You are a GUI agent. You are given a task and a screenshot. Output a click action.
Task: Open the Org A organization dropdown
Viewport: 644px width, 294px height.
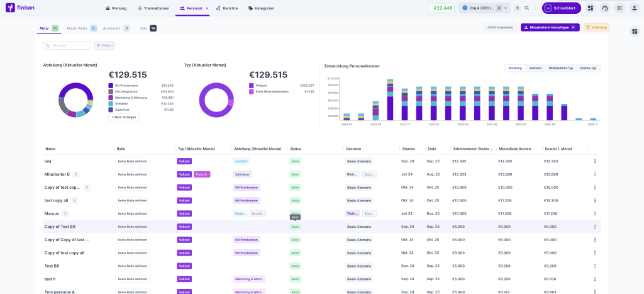click(x=485, y=8)
